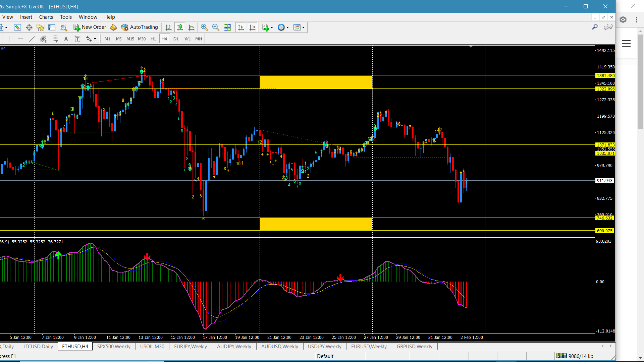Open the Market Watch panel icon
This screenshot has height=362, width=644.
pyautogui.click(x=17, y=27)
